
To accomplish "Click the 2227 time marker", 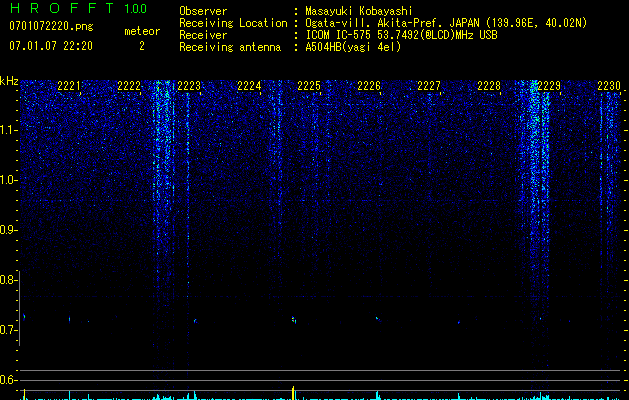I will (429, 85).
